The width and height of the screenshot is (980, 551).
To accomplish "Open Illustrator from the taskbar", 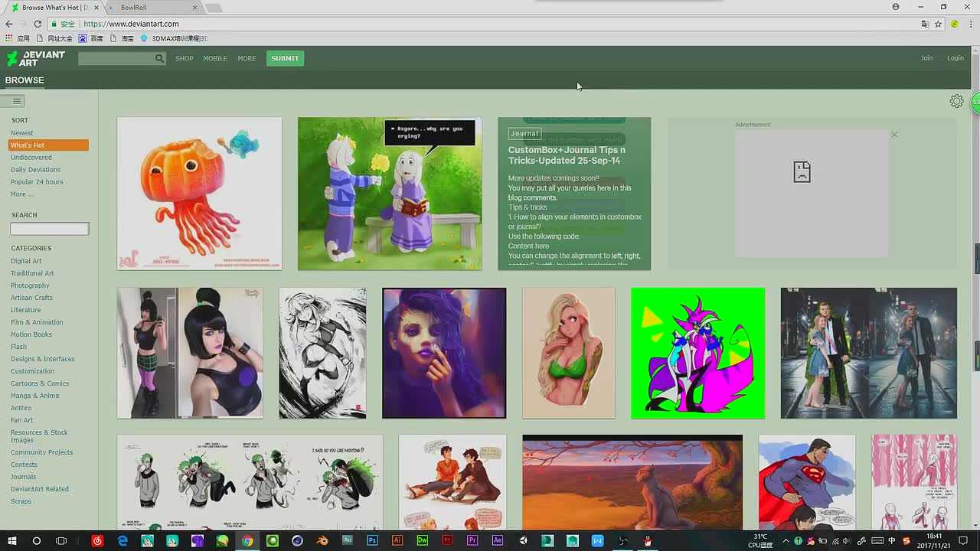I will point(397,541).
